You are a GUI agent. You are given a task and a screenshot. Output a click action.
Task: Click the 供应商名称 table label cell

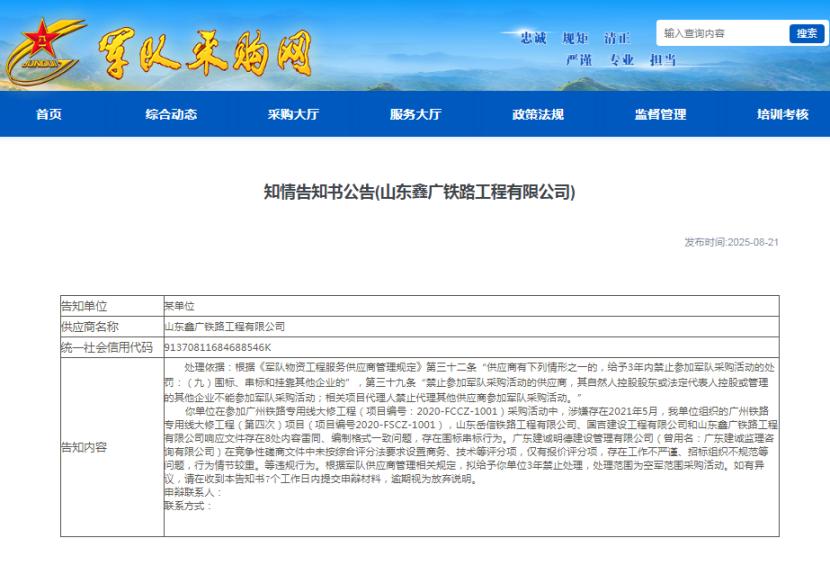[x=90, y=327]
